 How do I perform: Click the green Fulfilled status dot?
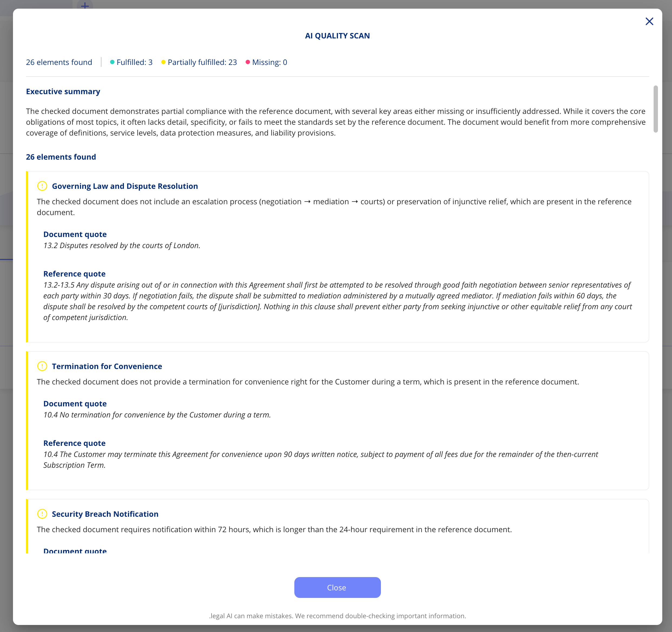(112, 62)
